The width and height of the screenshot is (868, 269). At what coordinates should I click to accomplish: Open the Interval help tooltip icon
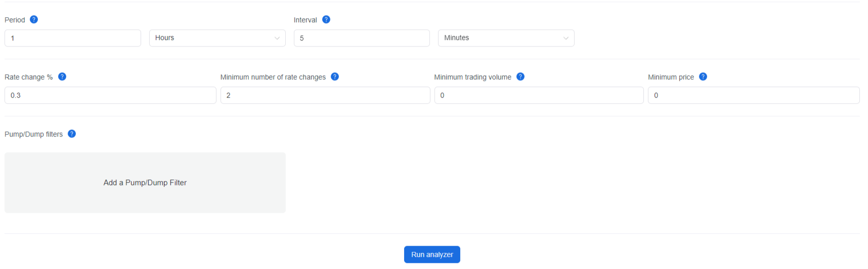point(326,20)
